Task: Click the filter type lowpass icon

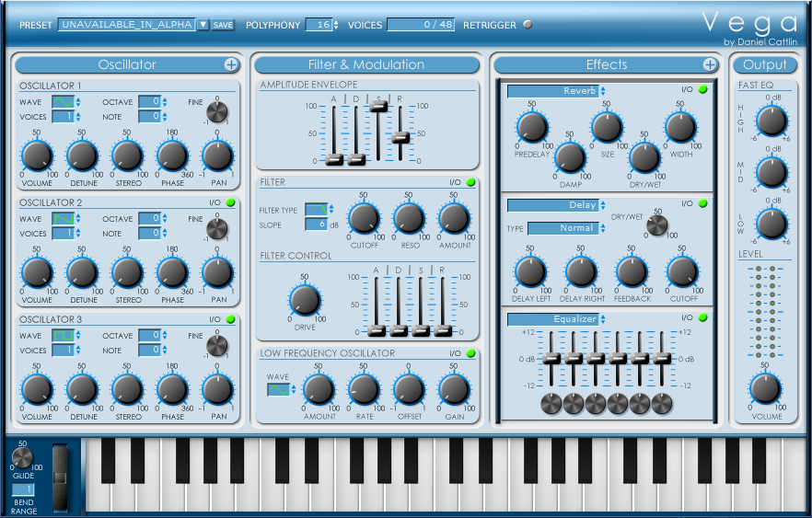Action: [x=316, y=210]
